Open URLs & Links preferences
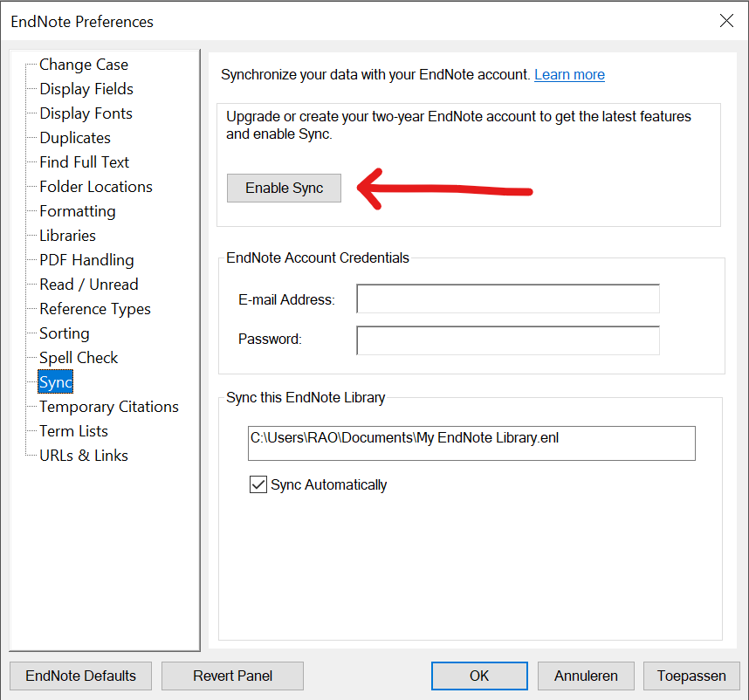Image resolution: width=749 pixels, height=700 pixels. (84, 456)
